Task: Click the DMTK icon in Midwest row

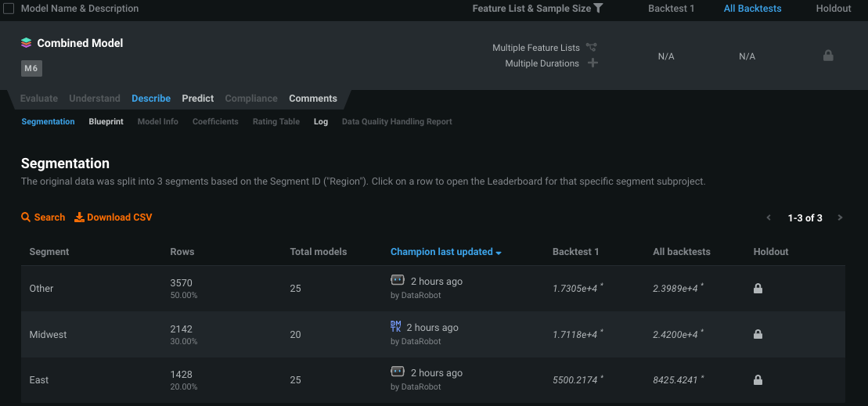Action: click(x=395, y=327)
